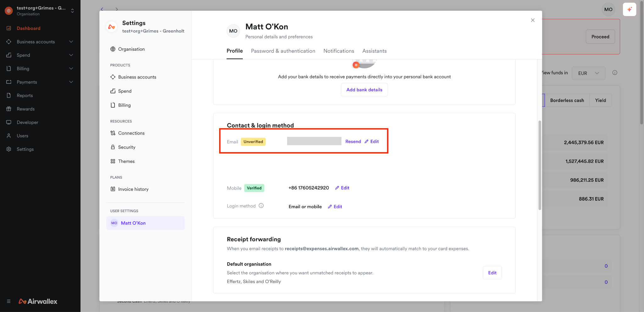
Task: Switch to Password & authentication tab
Action: (x=283, y=51)
